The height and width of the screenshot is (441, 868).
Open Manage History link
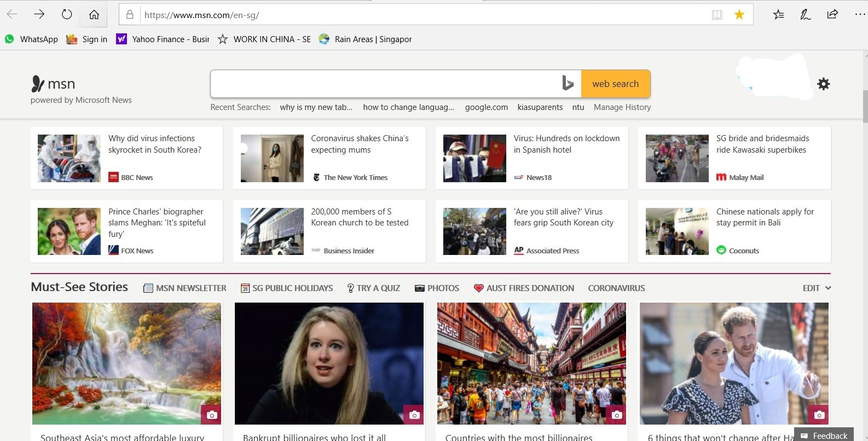click(622, 107)
